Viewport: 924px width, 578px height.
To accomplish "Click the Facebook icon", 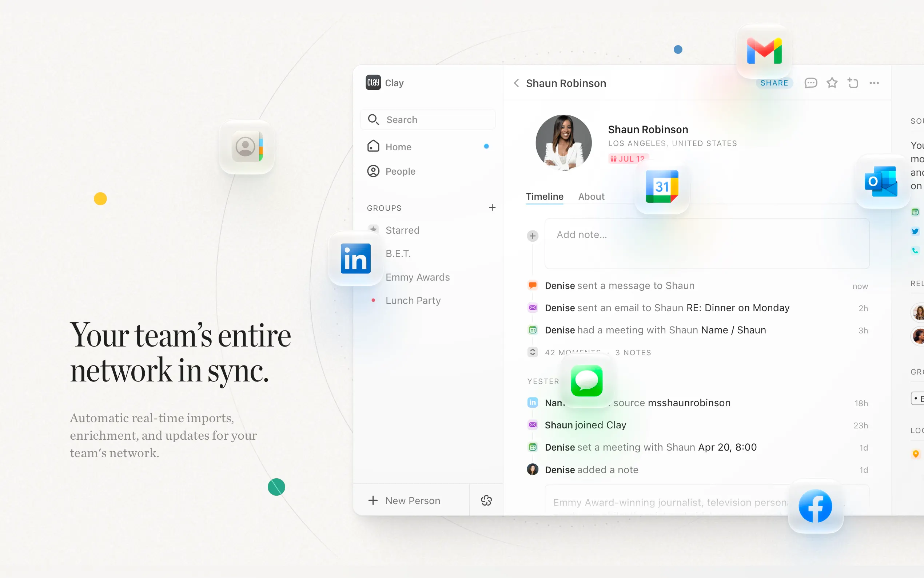I will click(x=815, y=506).
